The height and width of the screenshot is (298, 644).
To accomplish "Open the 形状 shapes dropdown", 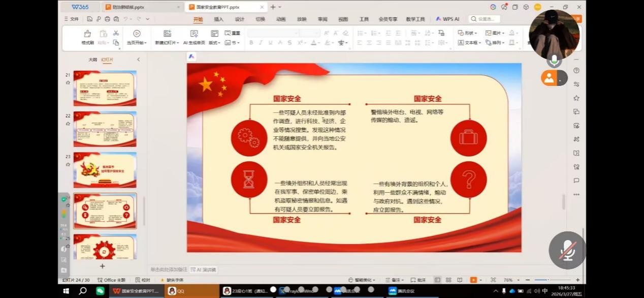I will (x=467, y=33).
